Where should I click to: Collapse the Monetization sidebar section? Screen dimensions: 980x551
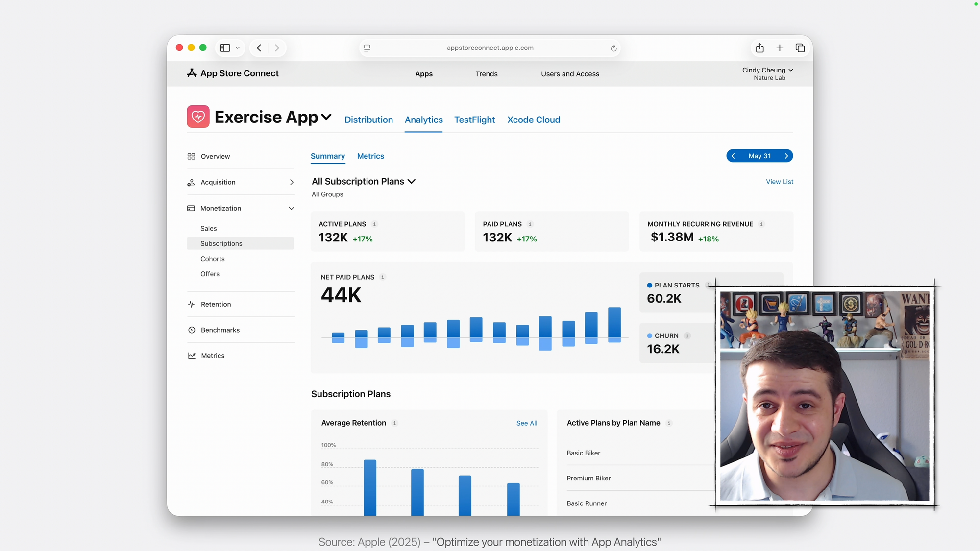(292, 208)
